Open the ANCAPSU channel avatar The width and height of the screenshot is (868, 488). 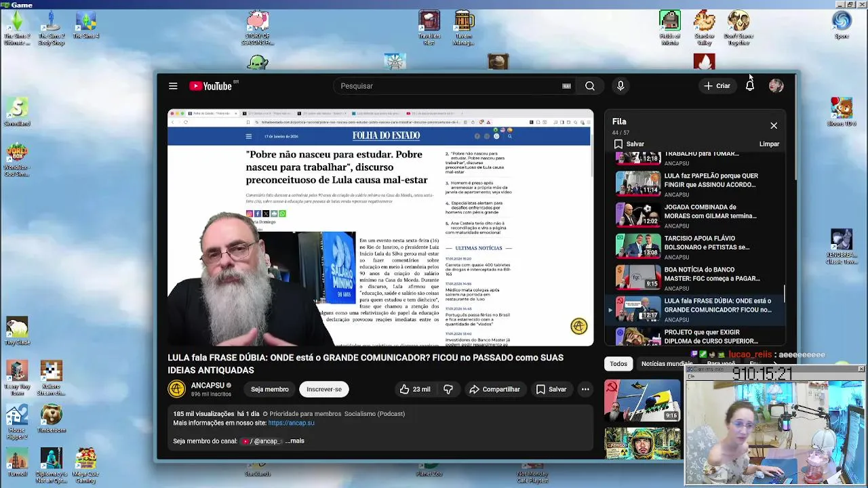176,389
